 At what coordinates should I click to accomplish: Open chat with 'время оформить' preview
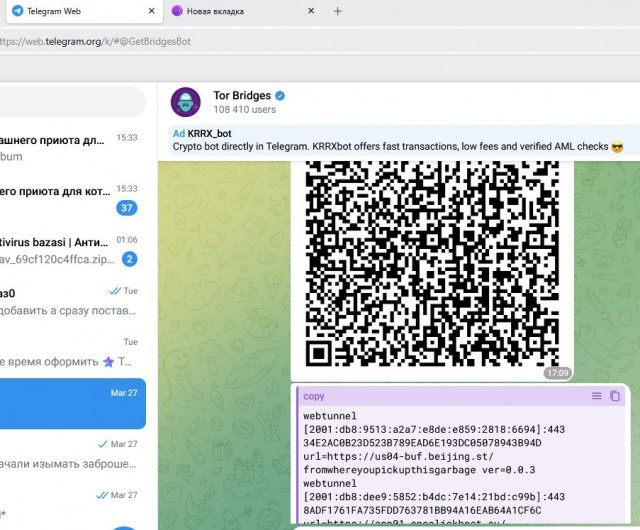[73, 352]
